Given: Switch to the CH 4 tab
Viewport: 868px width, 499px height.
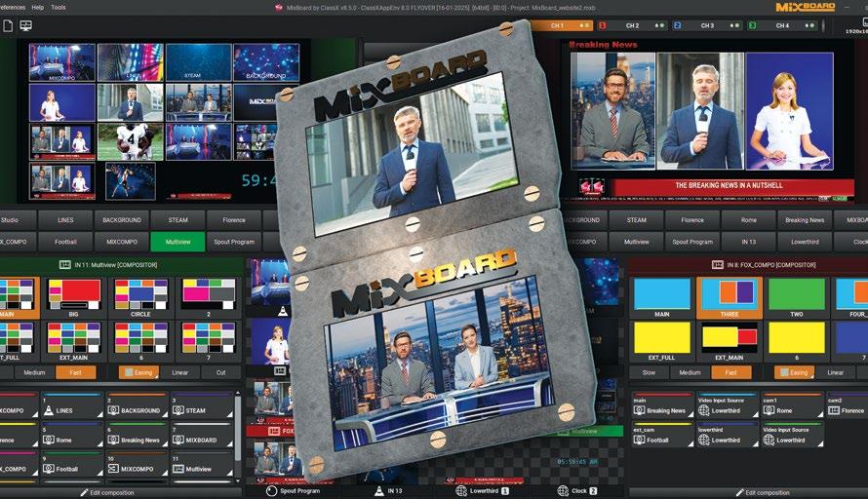Looking at the screenshot, I should tap(781, 25).
